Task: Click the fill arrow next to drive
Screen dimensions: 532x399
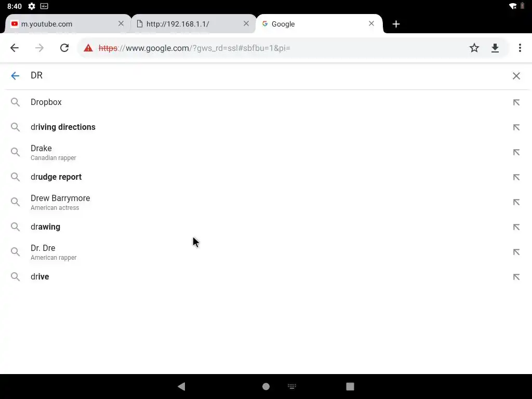Action: pyautogui.click(x=516, y=277)
